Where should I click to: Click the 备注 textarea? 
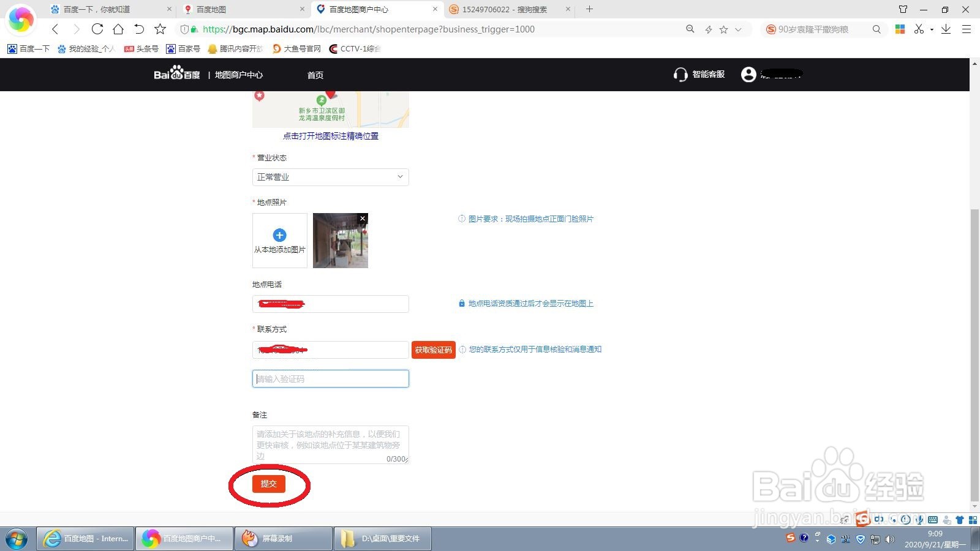click(x=331, y=444)
